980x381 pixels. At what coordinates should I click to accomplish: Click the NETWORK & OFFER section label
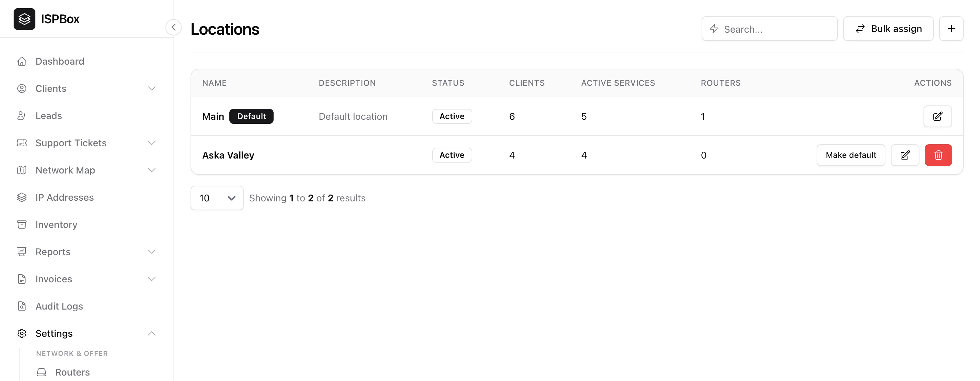[72, 353]
